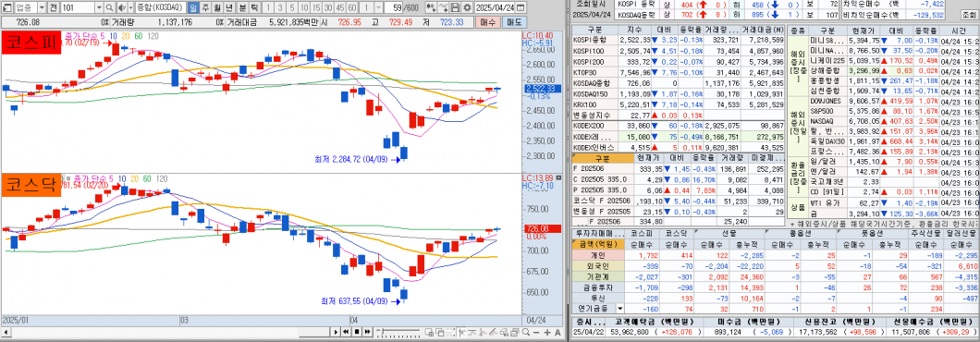The width and height of the screenshot is (980, 342).
Task: Click C 202505 335.0 call option row
Action: pos(678,179)
